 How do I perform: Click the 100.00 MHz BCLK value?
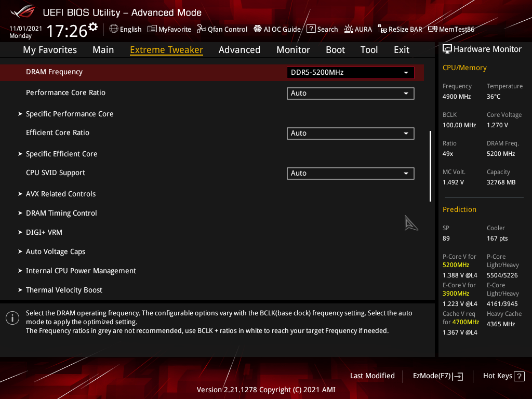click(x=459, y=125)
